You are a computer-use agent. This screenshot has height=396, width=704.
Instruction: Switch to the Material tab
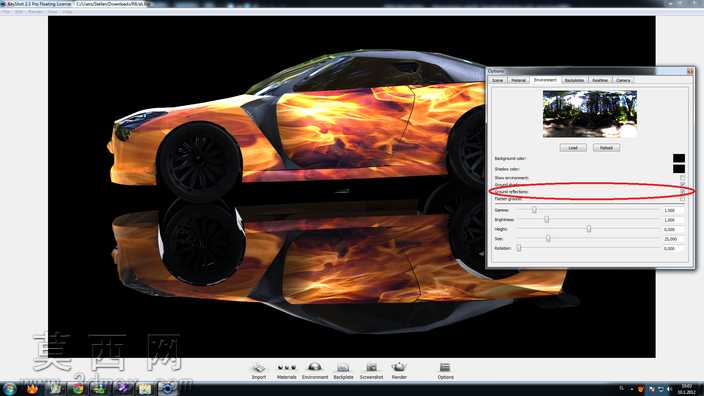coord(519,80)
